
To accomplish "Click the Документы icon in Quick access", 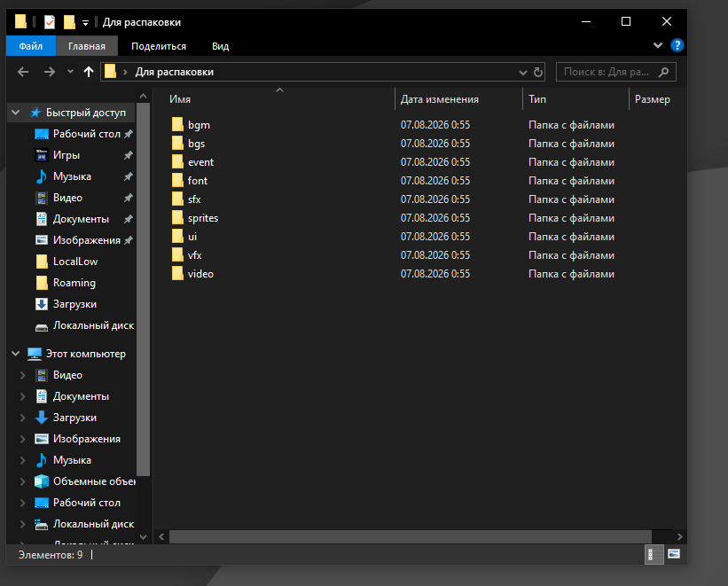I will [42, 219].
